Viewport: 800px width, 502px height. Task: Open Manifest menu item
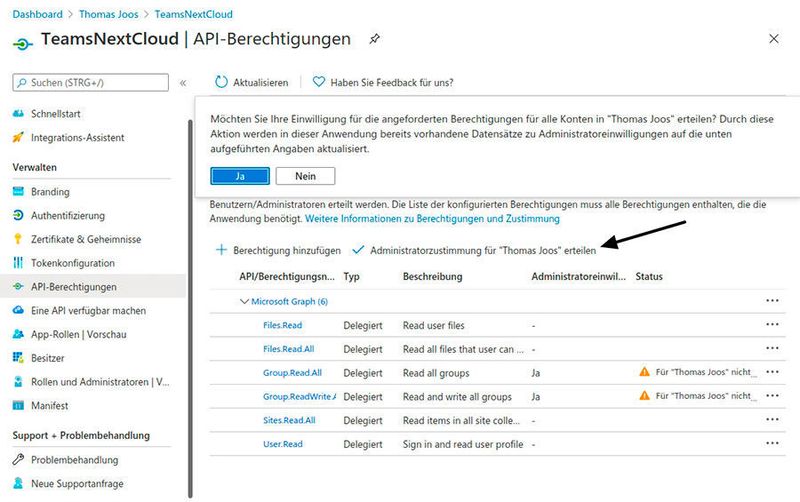pyautogui.click(x=49, y=406)
